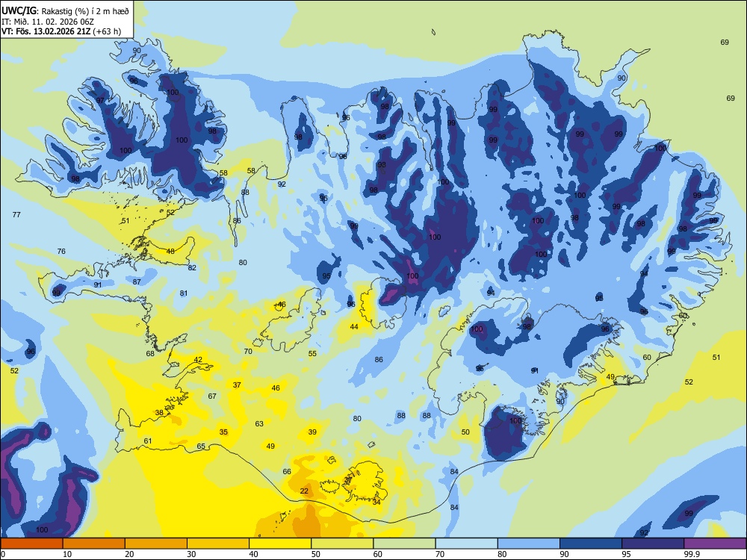The height and width of the screenshot is (560, 747).
Task: Click the 30–40 legend color swatch
Action: (218, 544)
